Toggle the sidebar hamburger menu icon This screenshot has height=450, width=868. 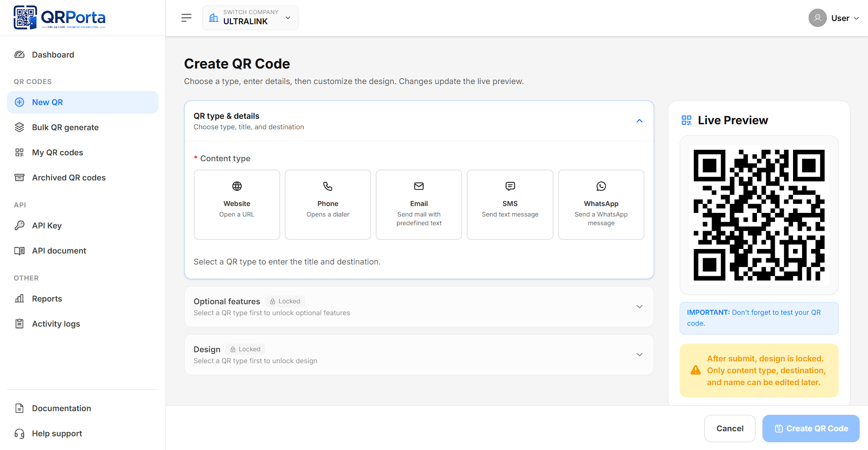click(x=186, y=18)
